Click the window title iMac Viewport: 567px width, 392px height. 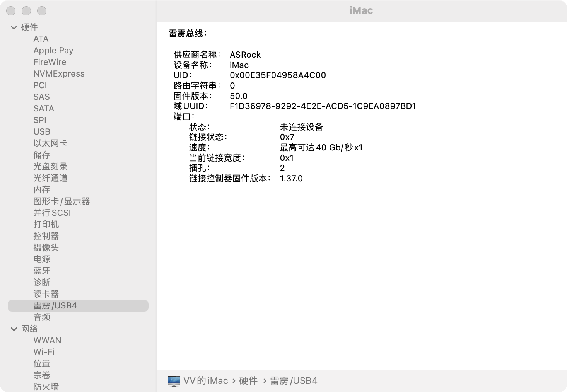(x=361, y=10)
